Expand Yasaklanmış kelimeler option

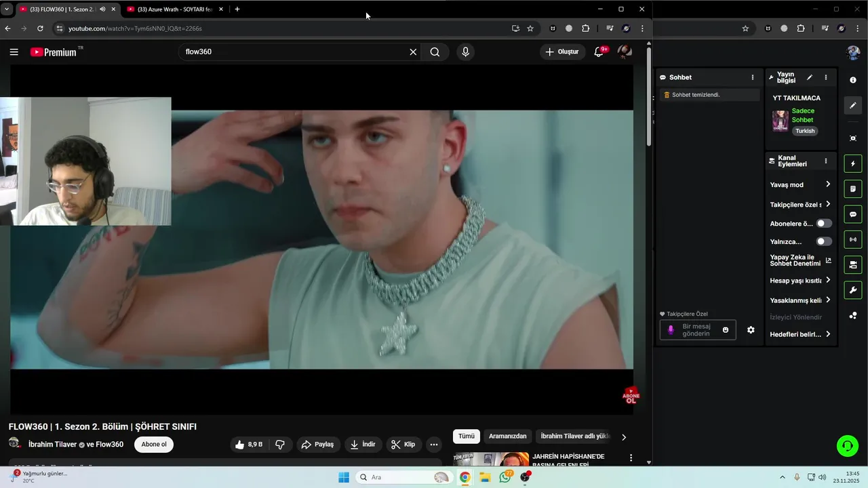(800, 300)
